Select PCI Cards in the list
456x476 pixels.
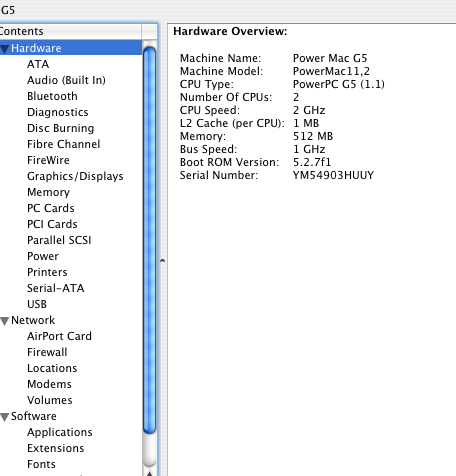pos(52,224)
